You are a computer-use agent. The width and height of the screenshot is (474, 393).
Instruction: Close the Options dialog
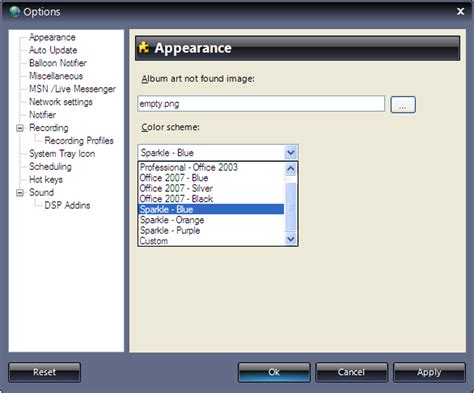[460, 12]
